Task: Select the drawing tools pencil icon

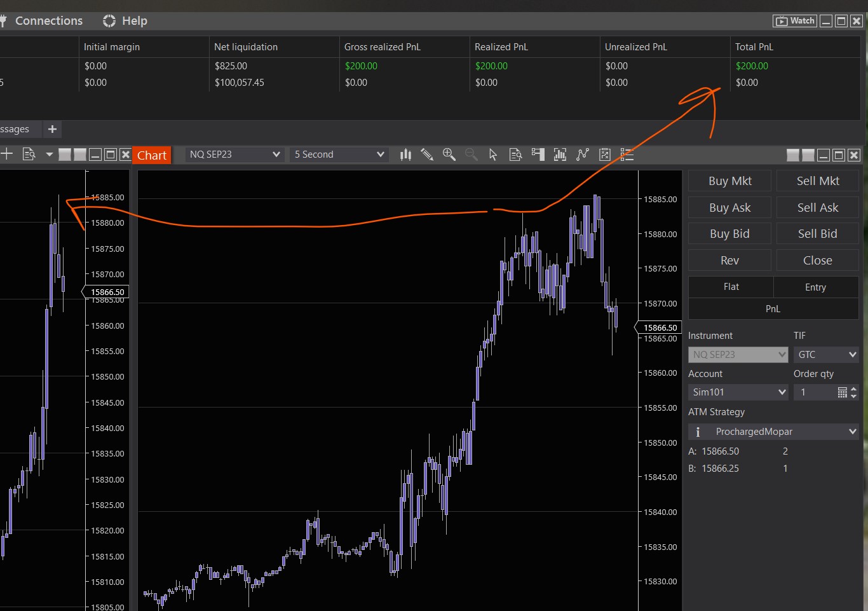Action: point(427,154)
